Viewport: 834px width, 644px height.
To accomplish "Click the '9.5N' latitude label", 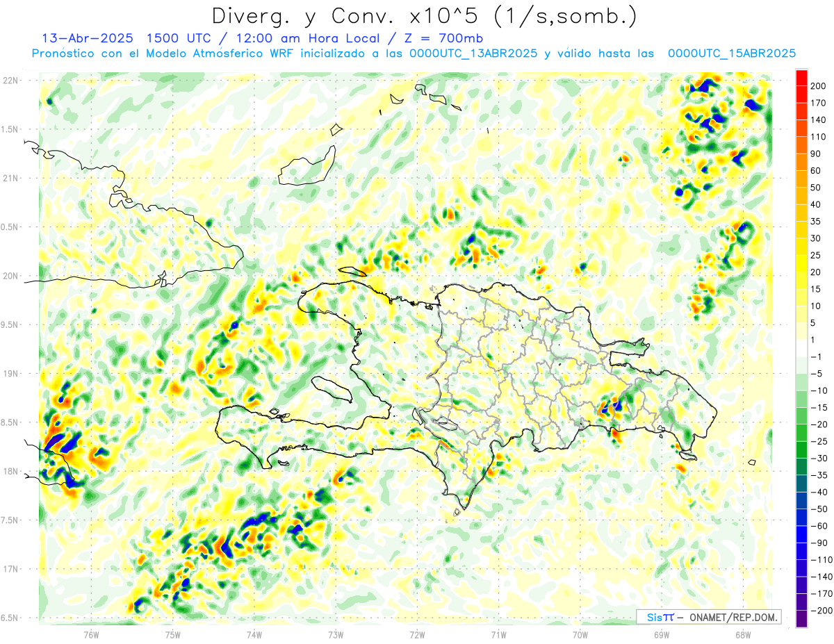I will (x=10, y=324).
